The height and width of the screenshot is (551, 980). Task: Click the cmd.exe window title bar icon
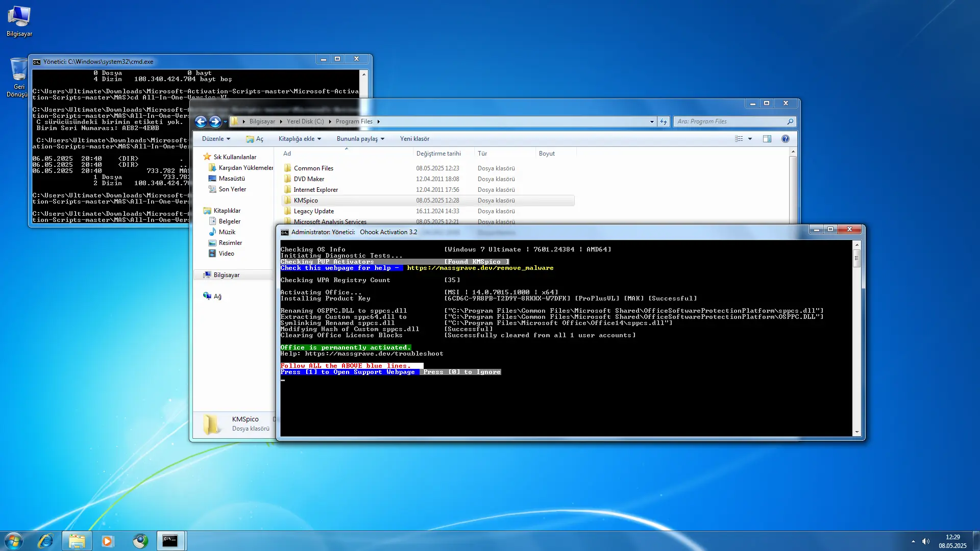click(x=37, y=62)
